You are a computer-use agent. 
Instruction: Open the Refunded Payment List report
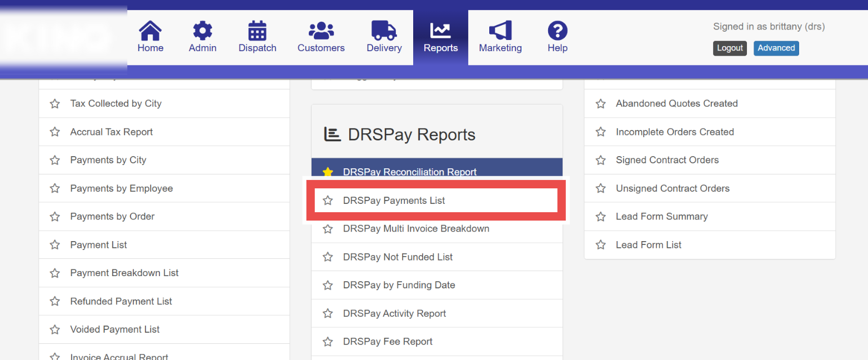tap(121, 302)
